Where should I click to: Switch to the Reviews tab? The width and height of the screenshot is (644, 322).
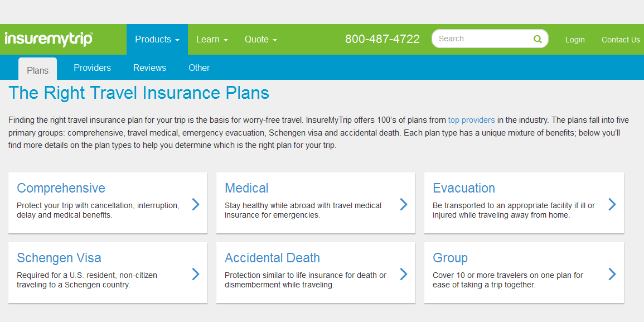click(x=149, y=68)
